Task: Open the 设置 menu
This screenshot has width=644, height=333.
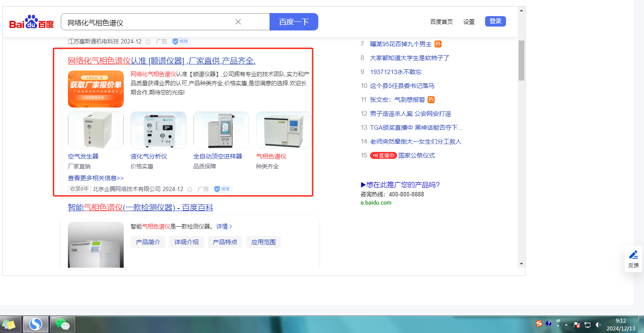Action: [x=469, y=22]
